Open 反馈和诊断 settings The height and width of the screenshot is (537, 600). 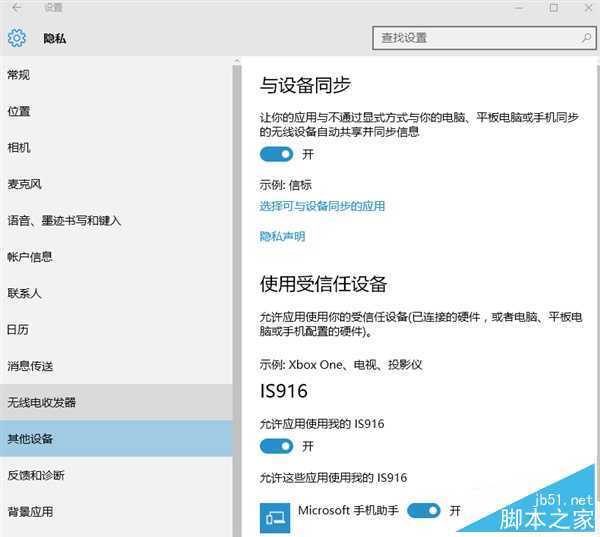click(x=116, y=475)
